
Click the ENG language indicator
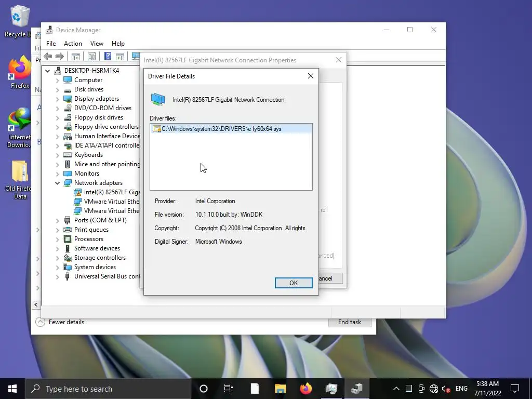tap(461, 389)
